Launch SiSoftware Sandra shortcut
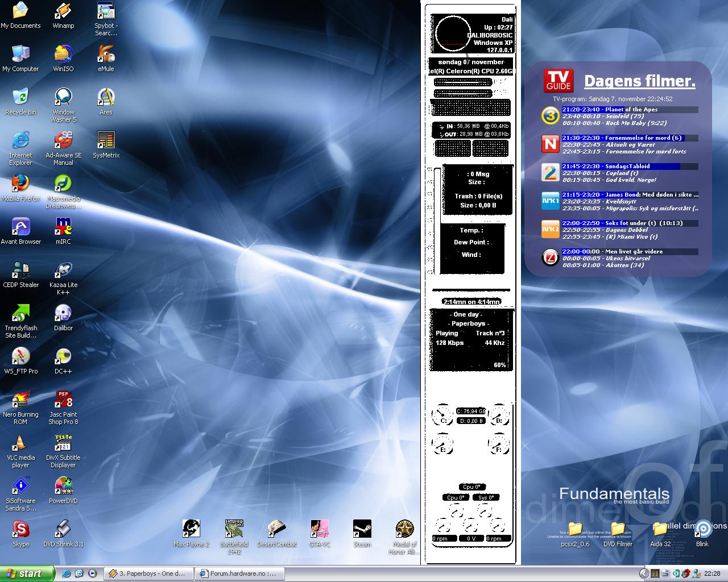 coord(20,494)
